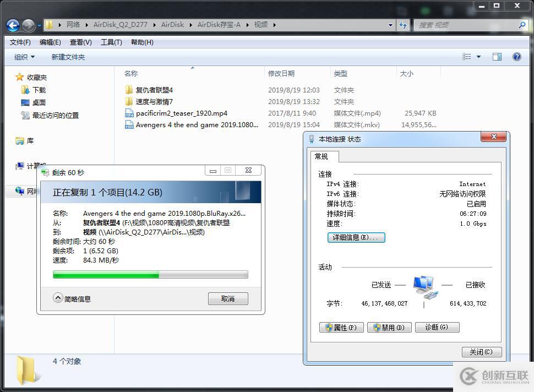Open 属性(P) button
This screenshot has width=534, height=392.
click(x=341, y=327)
